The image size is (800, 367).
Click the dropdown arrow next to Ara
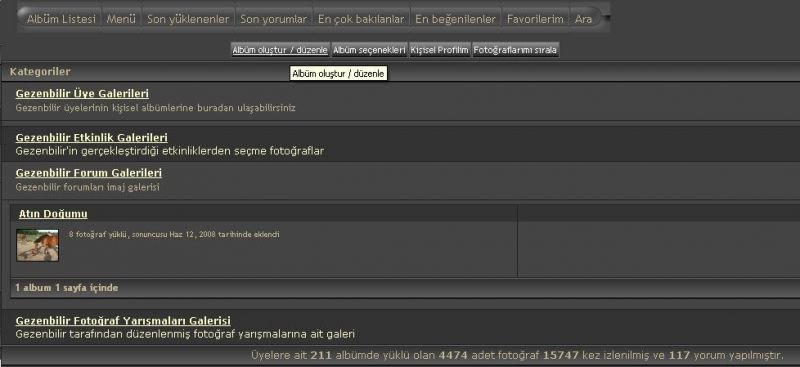[x=607, y=16]
